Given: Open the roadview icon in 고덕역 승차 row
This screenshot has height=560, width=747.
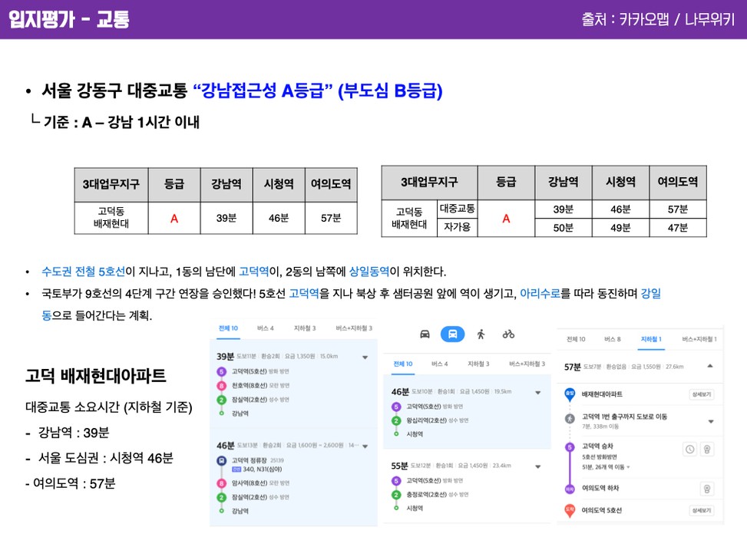Looking at the screenshot, I should point(707,449).
